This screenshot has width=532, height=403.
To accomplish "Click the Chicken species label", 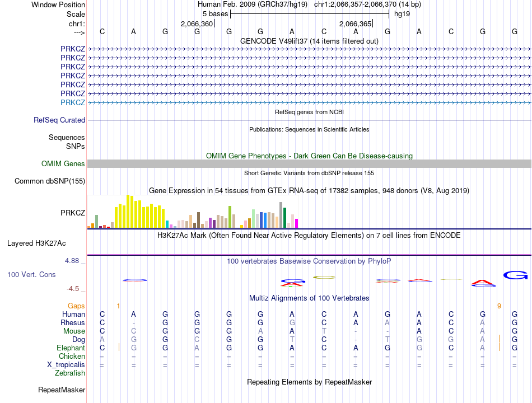I will (x=72, y=356).
